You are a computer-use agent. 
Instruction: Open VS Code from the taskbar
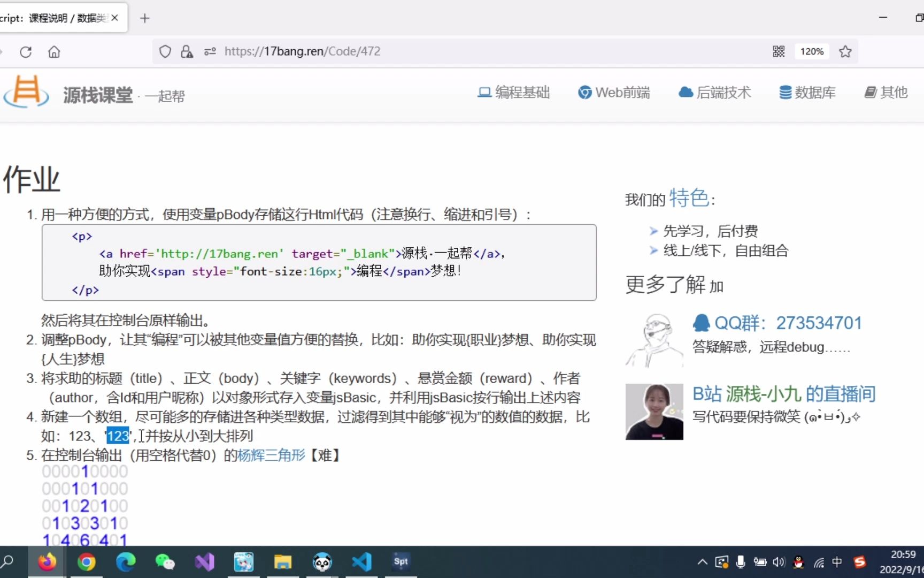[361, 562]
